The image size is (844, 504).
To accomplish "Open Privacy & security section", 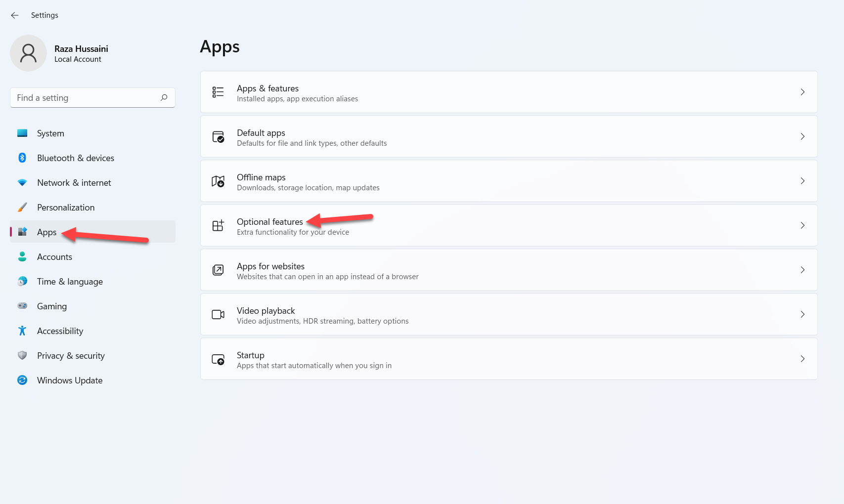I will coord(71,356).
